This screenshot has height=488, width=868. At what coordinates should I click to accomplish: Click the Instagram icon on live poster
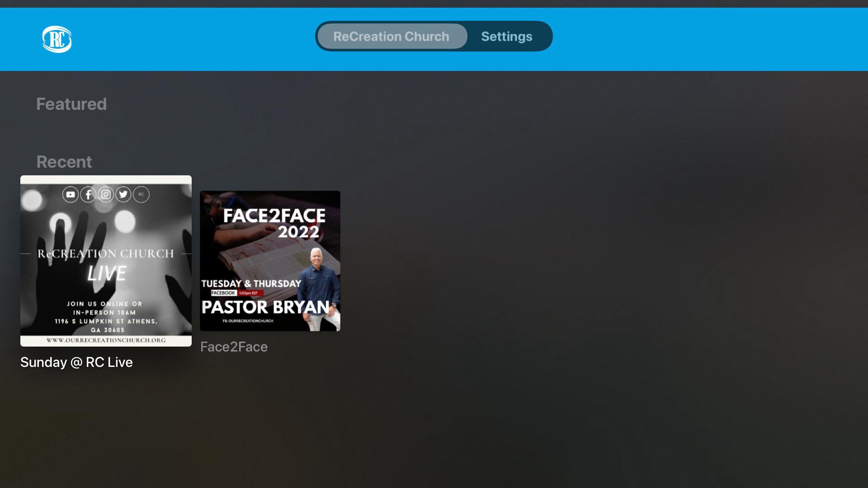(x=106, y=195)
